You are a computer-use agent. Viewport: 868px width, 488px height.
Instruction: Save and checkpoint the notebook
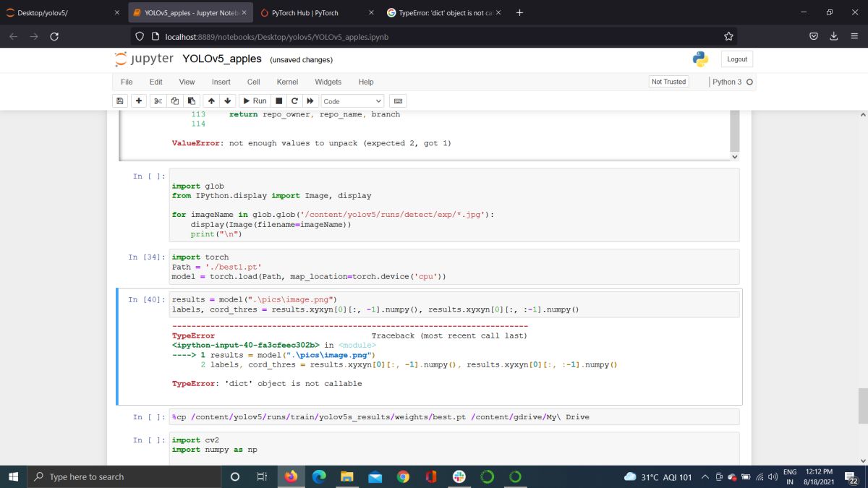[120, 101]
